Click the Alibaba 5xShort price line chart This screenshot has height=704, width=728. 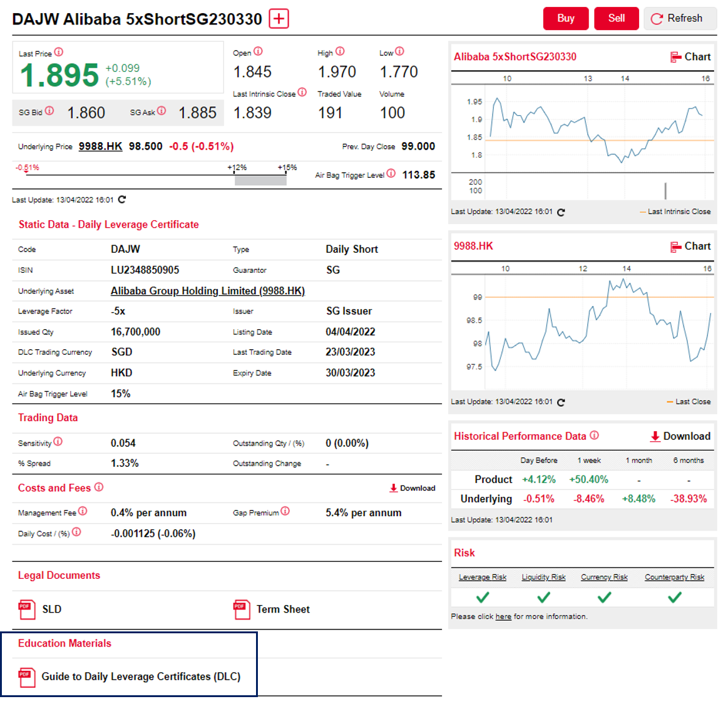[599, 129]
